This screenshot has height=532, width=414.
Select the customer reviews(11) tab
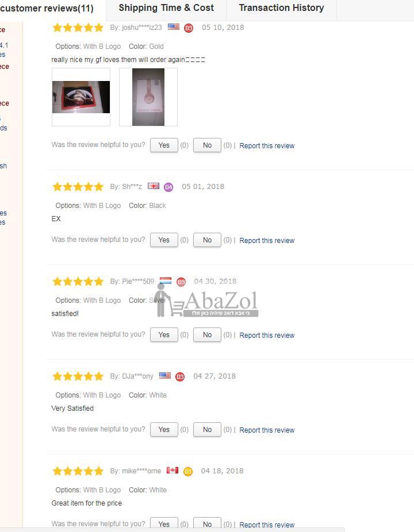47,9
